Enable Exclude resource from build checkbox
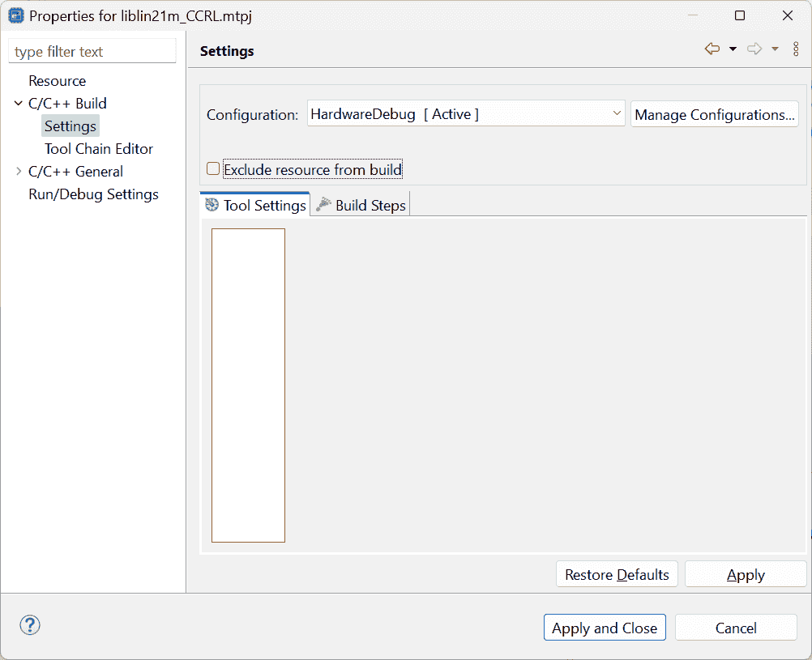812x660 pixels. (x=213, y=169)
